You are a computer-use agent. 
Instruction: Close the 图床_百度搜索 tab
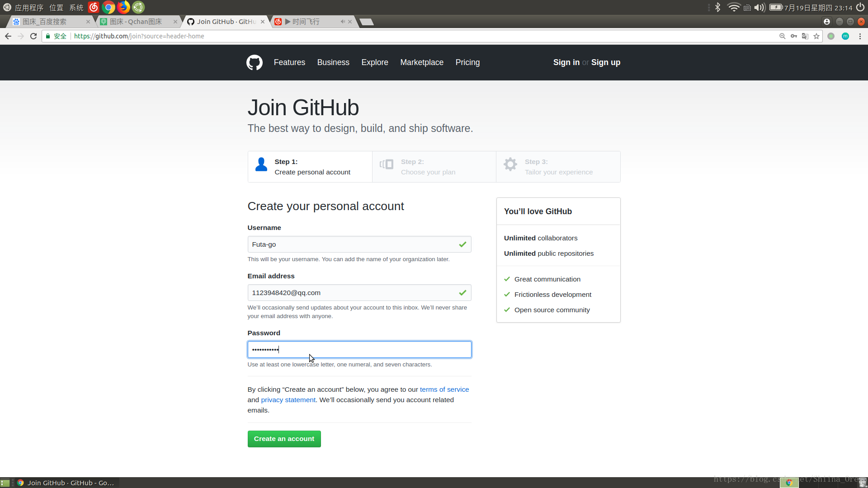click(88, 22)
